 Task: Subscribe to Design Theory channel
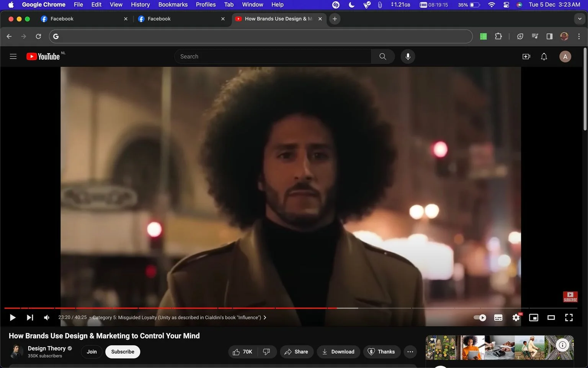click(x=122, y=352)
